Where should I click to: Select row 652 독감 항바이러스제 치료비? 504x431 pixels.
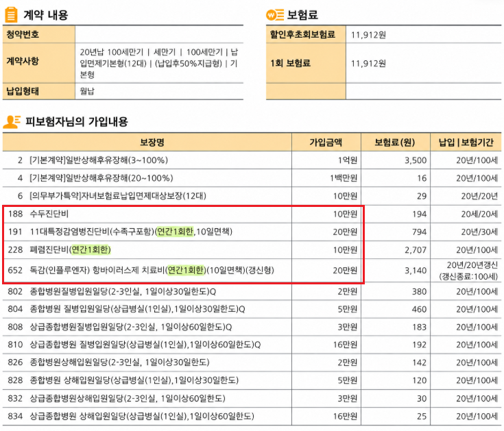click(252, 271)
